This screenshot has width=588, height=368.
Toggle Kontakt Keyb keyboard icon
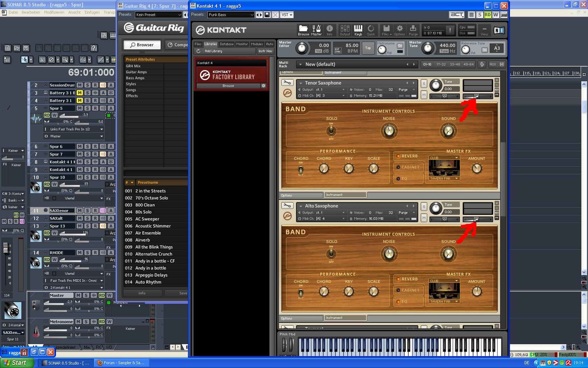(358, 30)
